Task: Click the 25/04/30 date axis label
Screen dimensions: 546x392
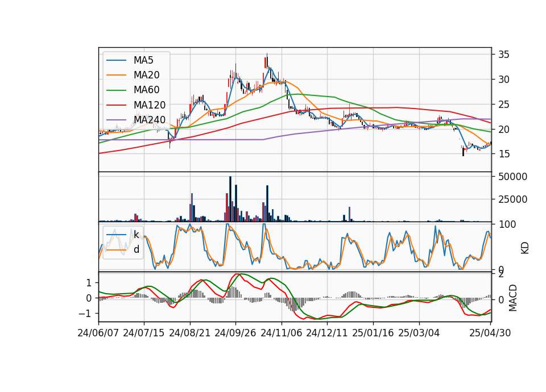Action: tap(490, 333)
